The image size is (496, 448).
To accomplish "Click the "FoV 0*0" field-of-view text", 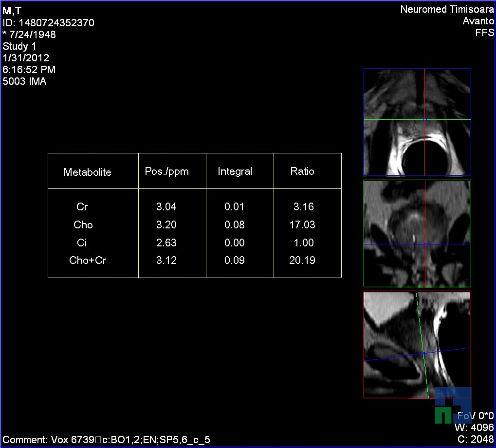I will tap(476, 416).
